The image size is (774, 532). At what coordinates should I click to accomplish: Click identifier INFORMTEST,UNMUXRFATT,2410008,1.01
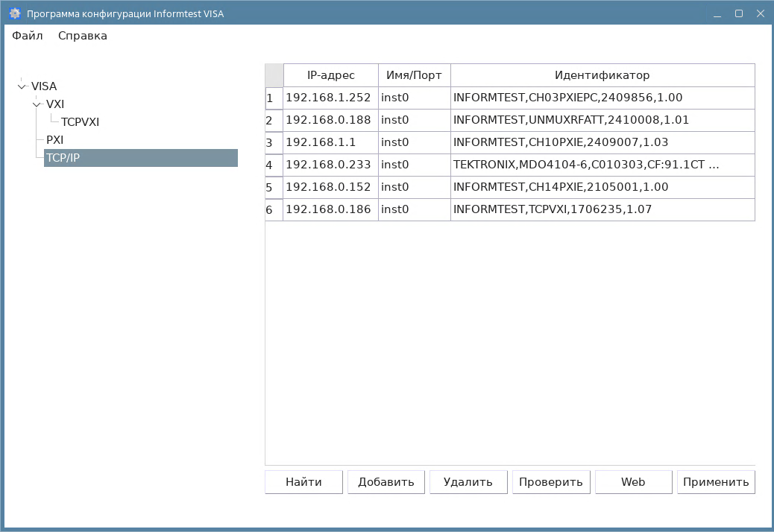[602, 120]
